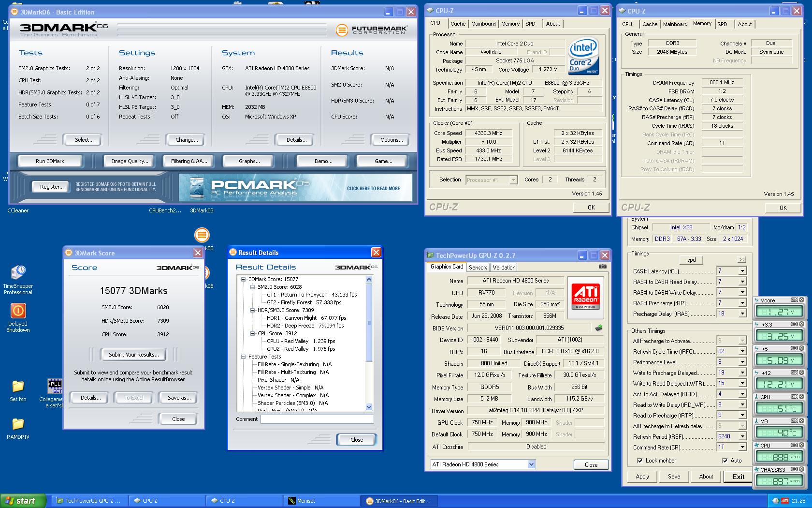Click the PCMark05 banner advertisement
812x508 pixels.
[295, 188]
